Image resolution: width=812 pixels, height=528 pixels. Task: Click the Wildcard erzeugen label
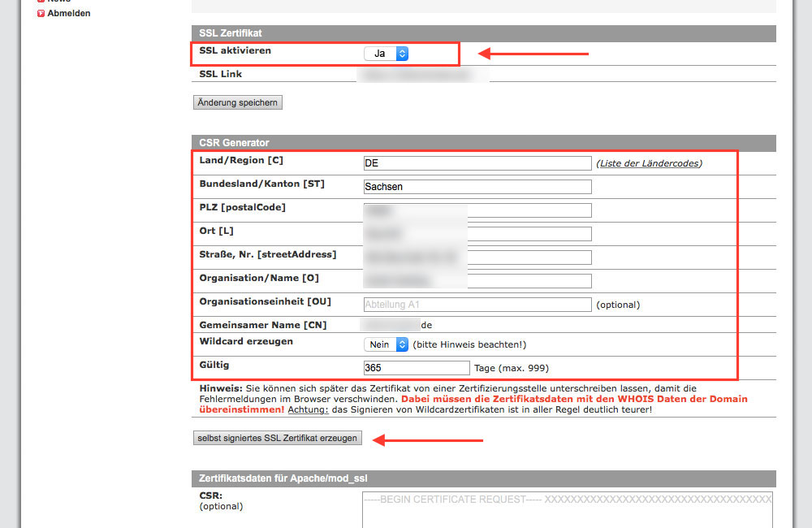(x=246, y=341)
